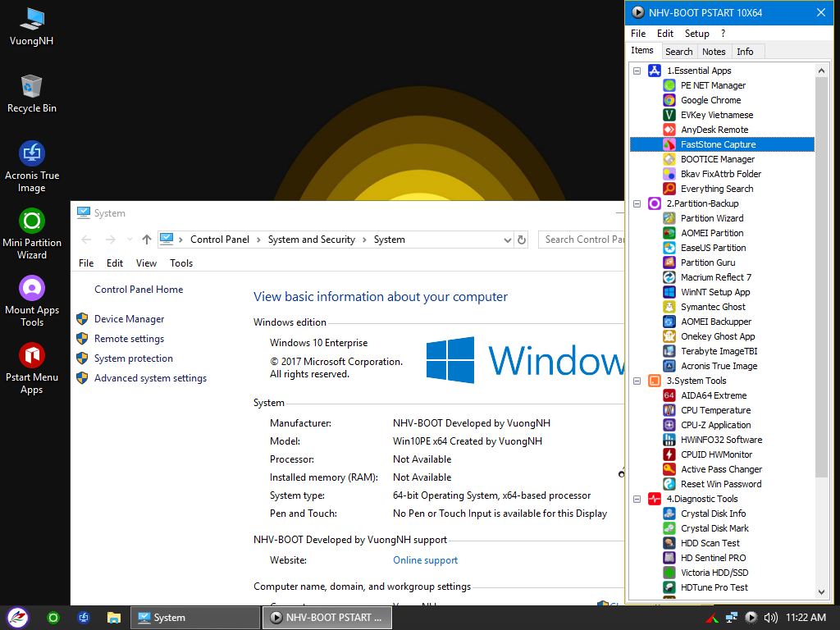Click the Search Control Panel field
Viewport: 840px width, 630px height.
click(x=582, y=240)
